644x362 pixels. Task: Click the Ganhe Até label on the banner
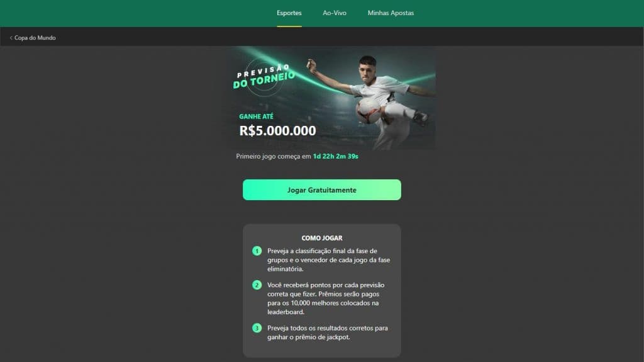click(x=256, y=116)
